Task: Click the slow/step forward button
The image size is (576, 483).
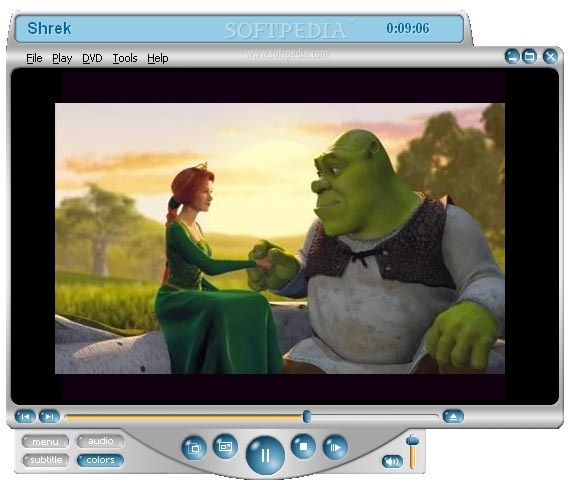Action: click(335, 447)
